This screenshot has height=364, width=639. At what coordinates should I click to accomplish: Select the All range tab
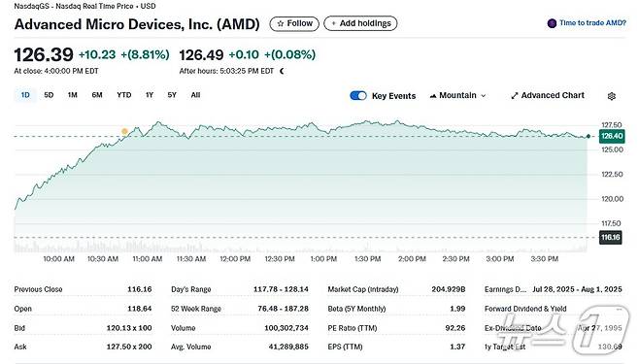click(195, 95)
